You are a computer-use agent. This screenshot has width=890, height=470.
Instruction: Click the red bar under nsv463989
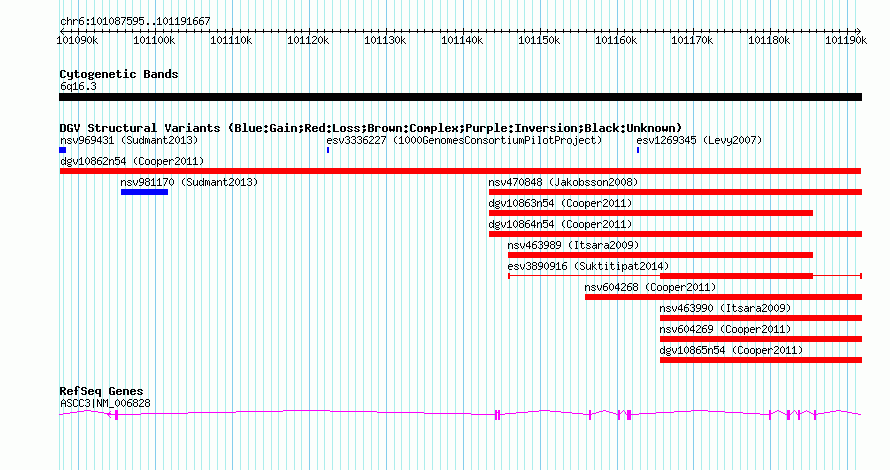pyautogui.click(x=660, y=255)
